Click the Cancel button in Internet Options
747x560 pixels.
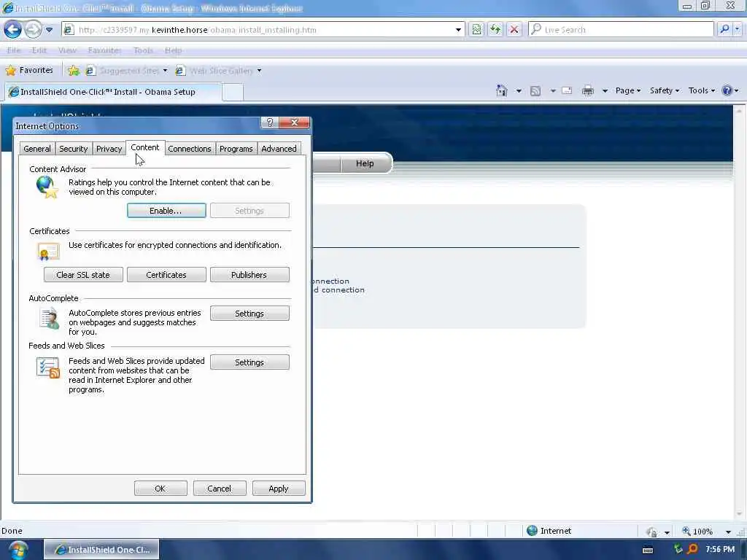click(x=220, y=489)
